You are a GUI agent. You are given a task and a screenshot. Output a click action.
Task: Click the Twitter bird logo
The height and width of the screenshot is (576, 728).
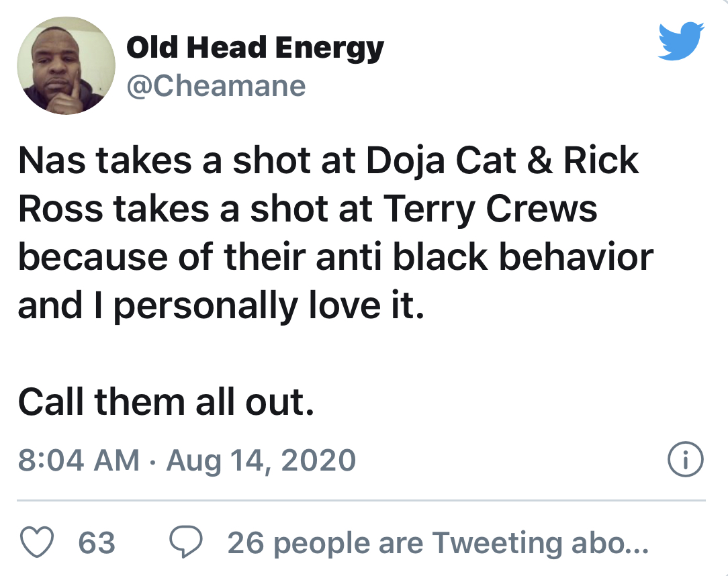coord(680,42)
